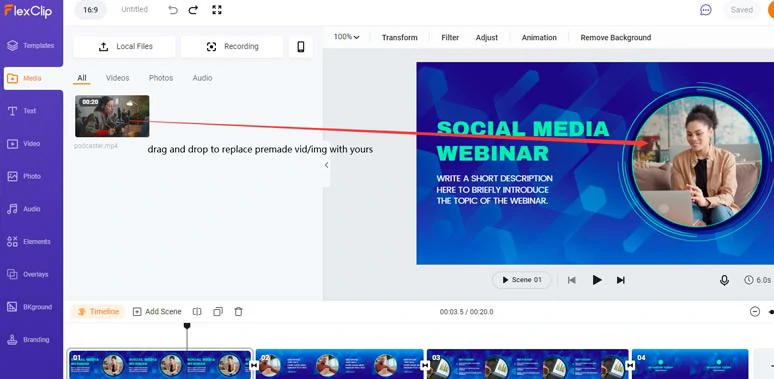This screenshot has height=379, width=774.
Task: Click the Add Scene button
Action: [x=157, y=311]
